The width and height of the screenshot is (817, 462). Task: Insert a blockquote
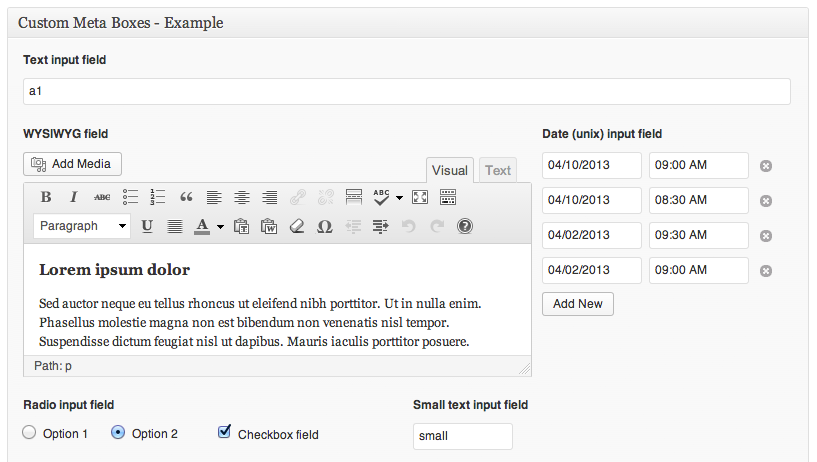pos(186,197)
